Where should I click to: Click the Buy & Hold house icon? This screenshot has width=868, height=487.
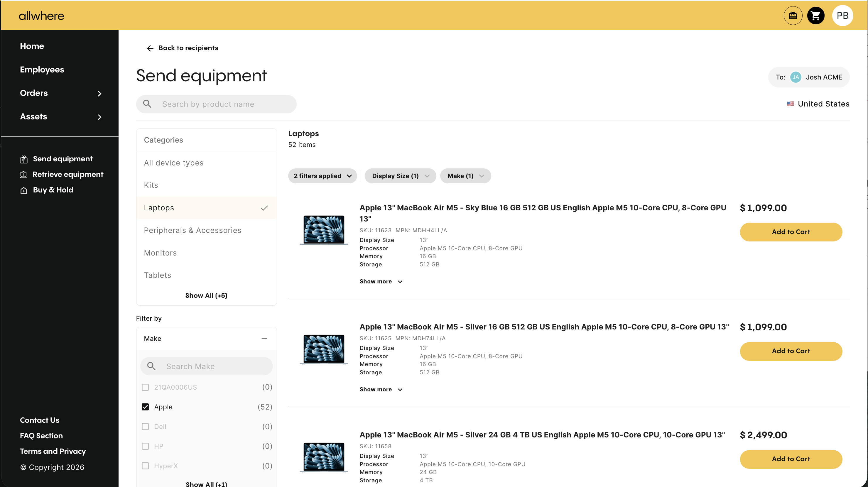(x=23, y=190)
